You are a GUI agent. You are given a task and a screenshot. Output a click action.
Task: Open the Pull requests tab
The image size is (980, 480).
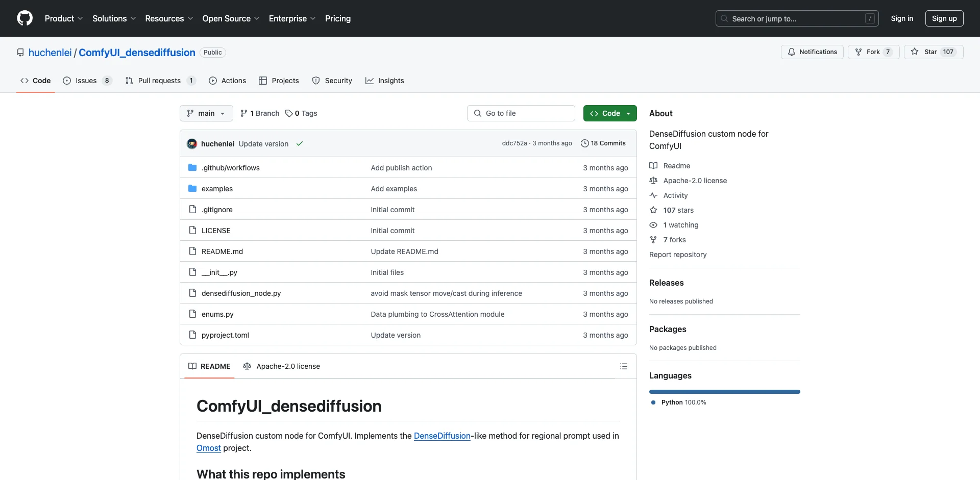[x=160, y=81]
